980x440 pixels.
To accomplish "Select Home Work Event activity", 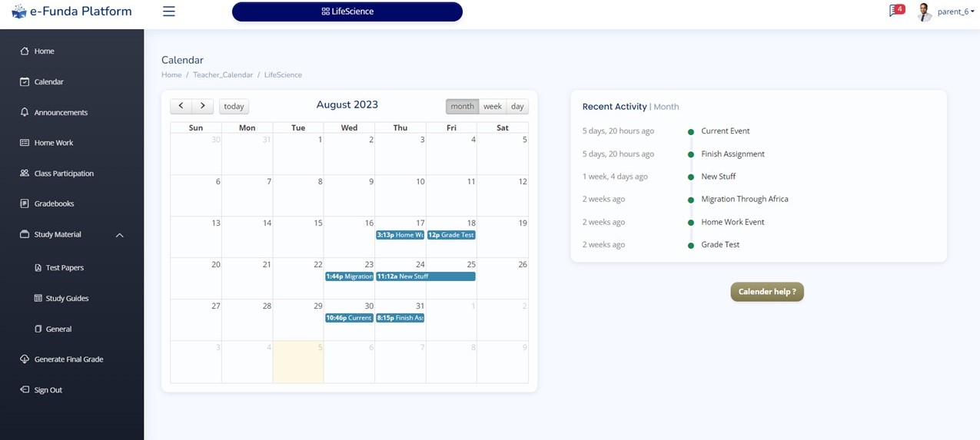I will [x=733, y=222].
